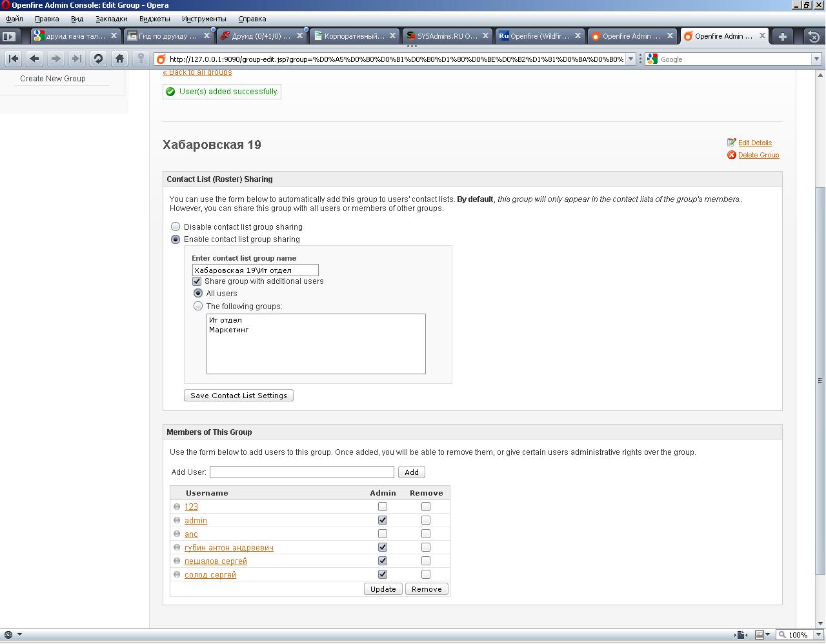Click status icon beside солод сергей
The height and width of the screenshot is (644, 826).
pos(177,574)
